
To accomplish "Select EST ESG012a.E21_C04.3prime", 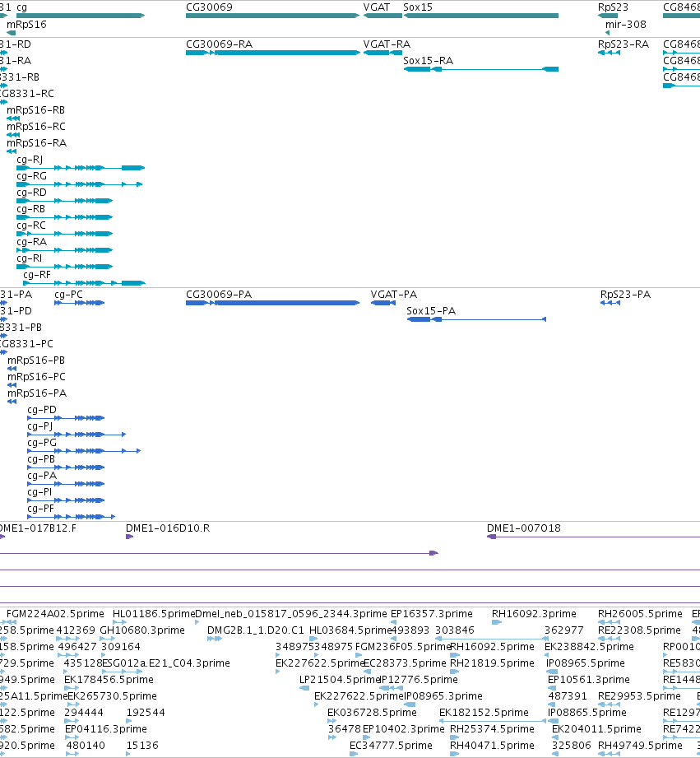I will [x=165, y=663].
